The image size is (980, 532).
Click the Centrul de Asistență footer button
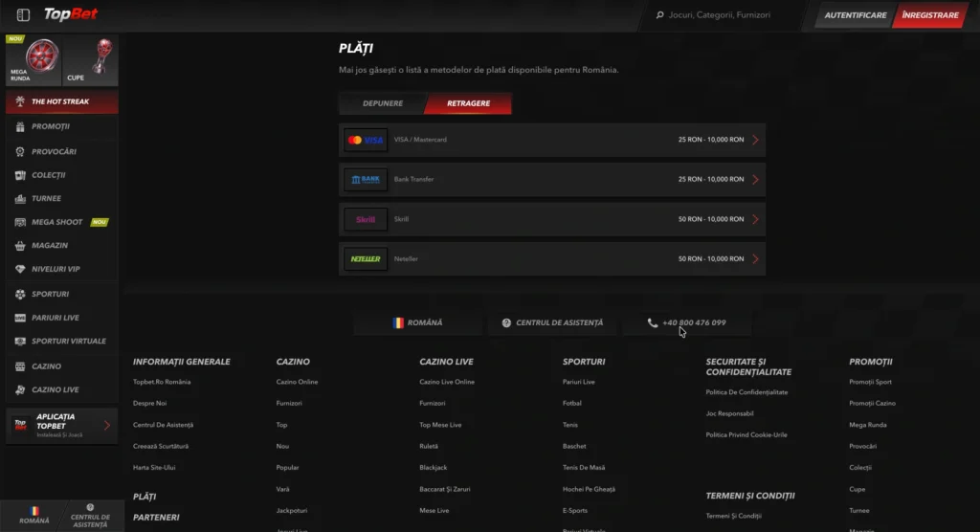552,322
